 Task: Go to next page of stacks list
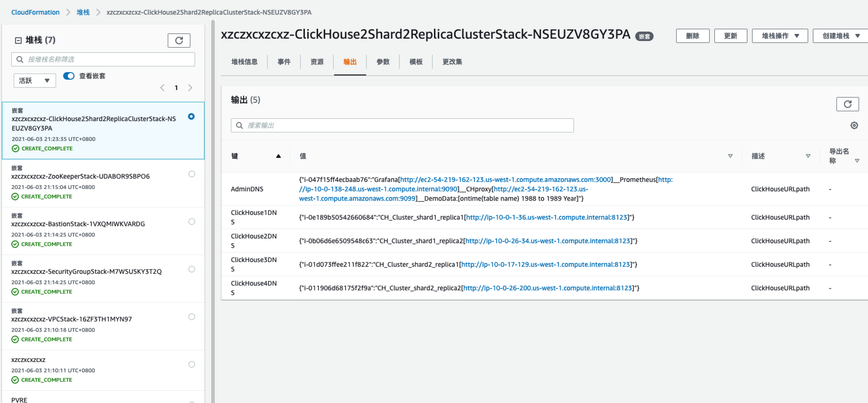[190, 88]
